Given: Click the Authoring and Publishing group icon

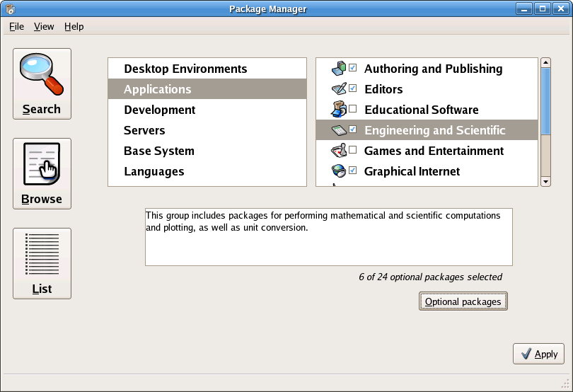Looking at the screenshot, I should (x=339, y=69).
